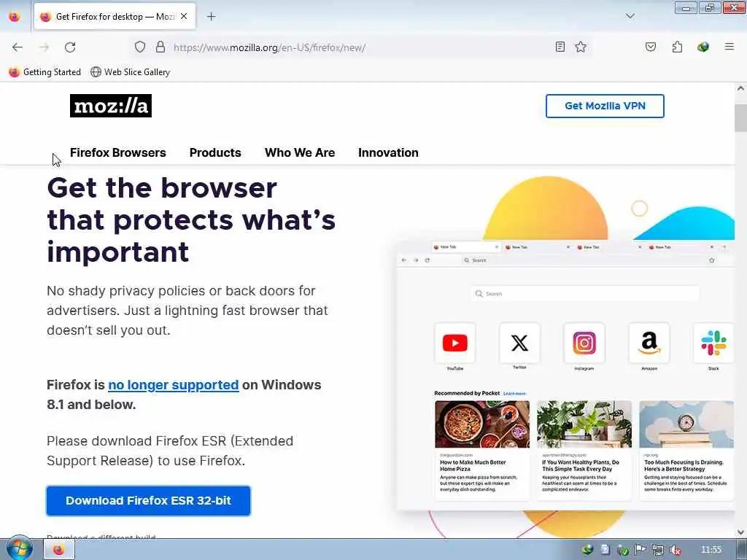The width and height of the screenshot is (747, 560).
Task: Click the YouTube tile in browser preview
Action: click(455, 343)
